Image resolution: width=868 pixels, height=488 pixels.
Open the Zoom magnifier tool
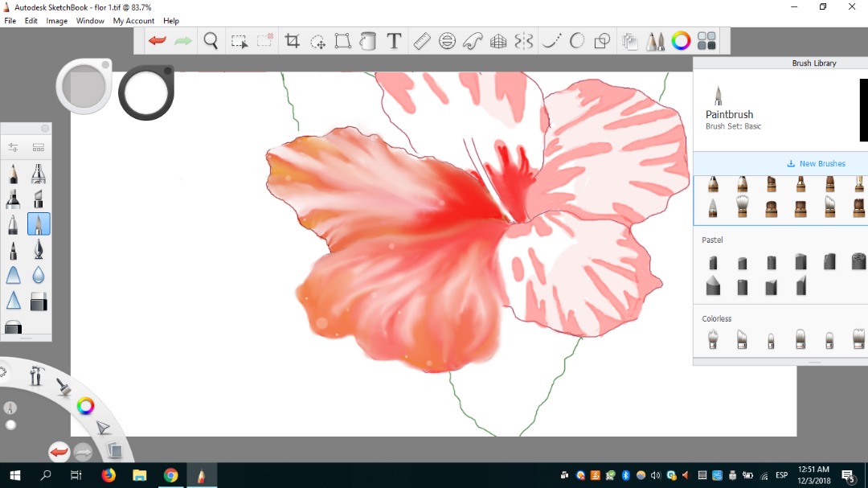click(x=211, y=41)
